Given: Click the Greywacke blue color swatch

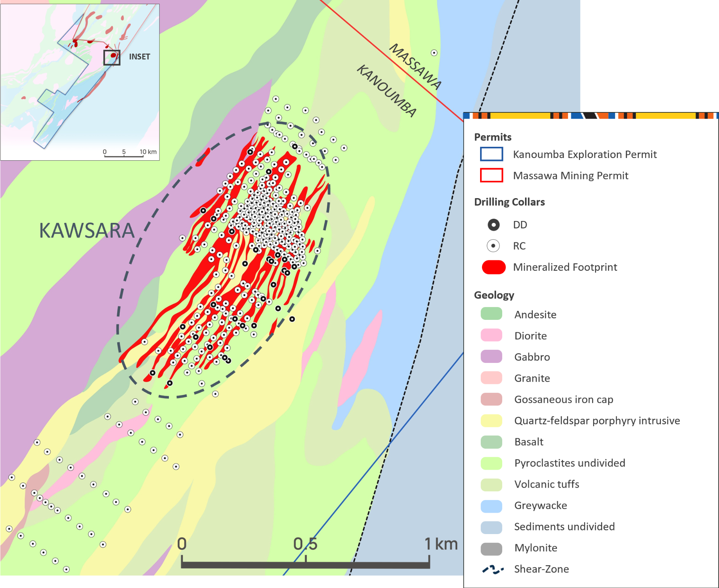Looking at the screenshot, I should [x=491, y=506].
